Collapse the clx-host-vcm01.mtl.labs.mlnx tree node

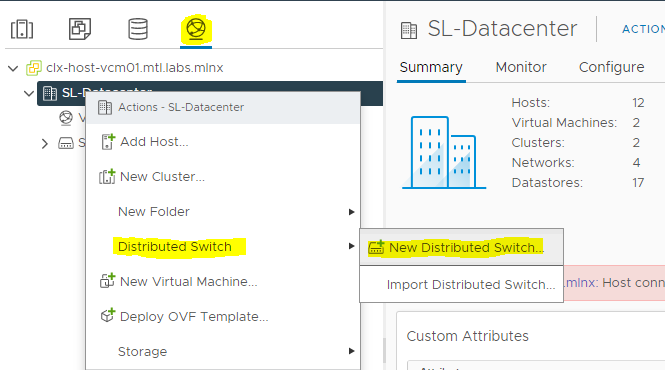(x=13, y=68)
